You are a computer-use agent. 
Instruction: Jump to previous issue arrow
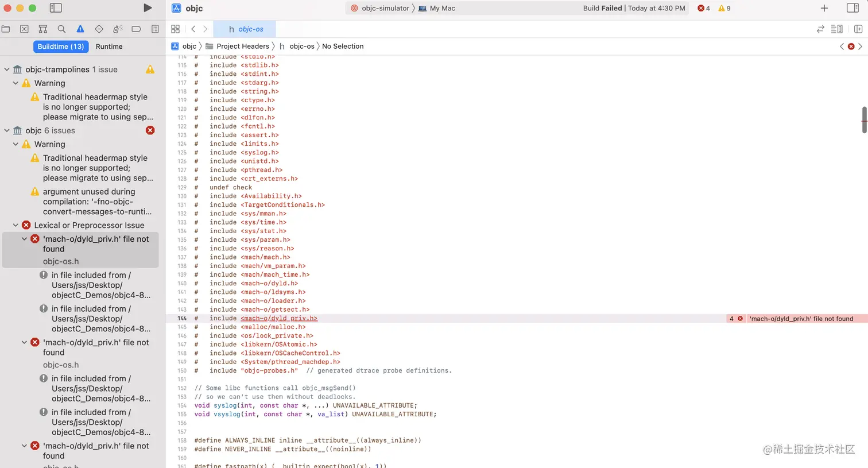click(x=842, y=47)
